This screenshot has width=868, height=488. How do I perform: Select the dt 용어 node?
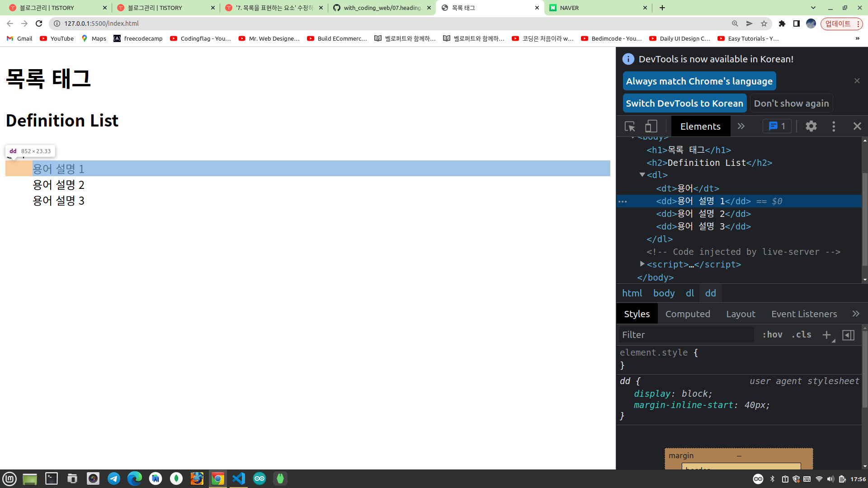click(x=687, y=188)
